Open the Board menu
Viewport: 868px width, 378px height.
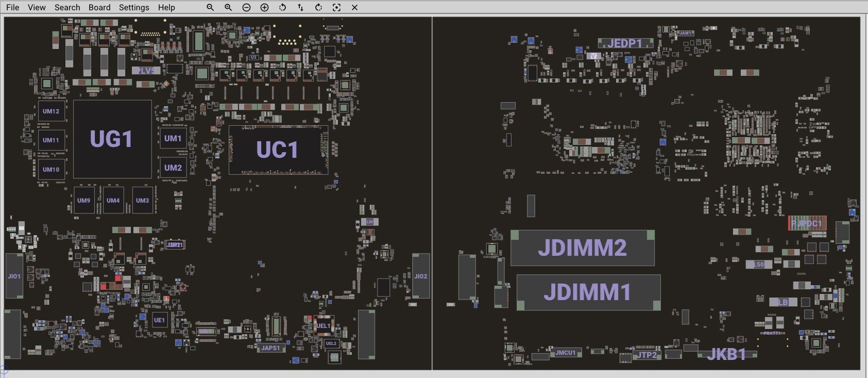(99, 7)
